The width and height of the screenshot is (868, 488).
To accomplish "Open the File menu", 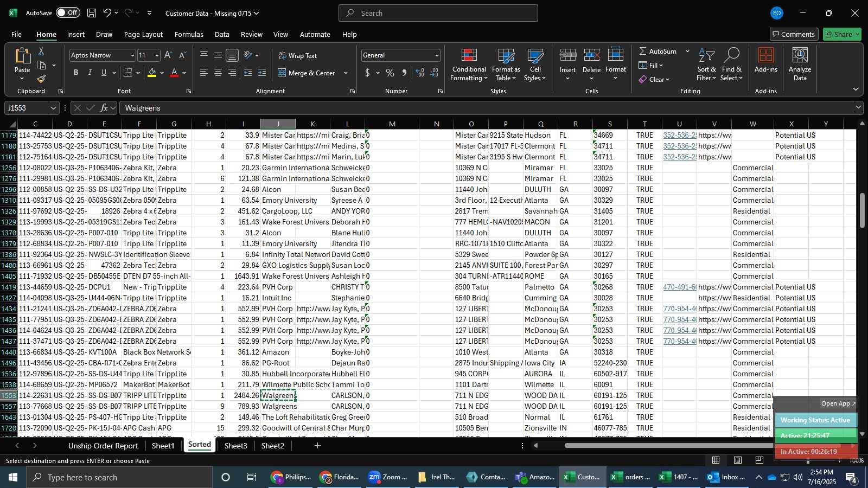I will tap(16, 34).
